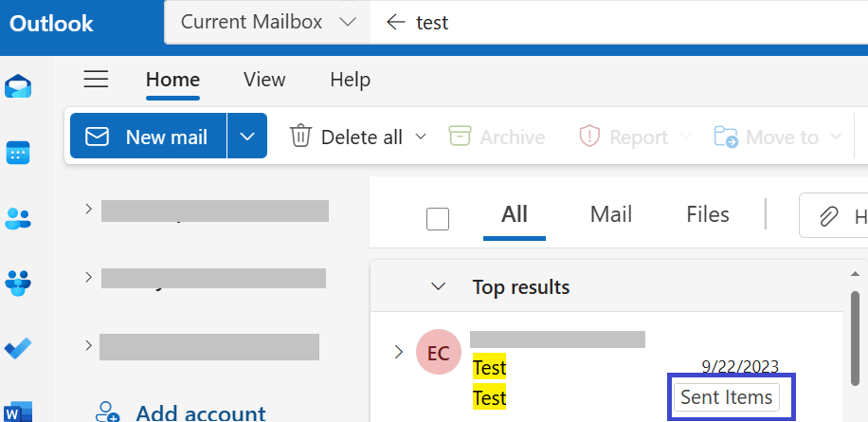This screenshot has height=422, width=868.
Task: Click the results list vertical scrollbar
Action: [x=855, y=338]
